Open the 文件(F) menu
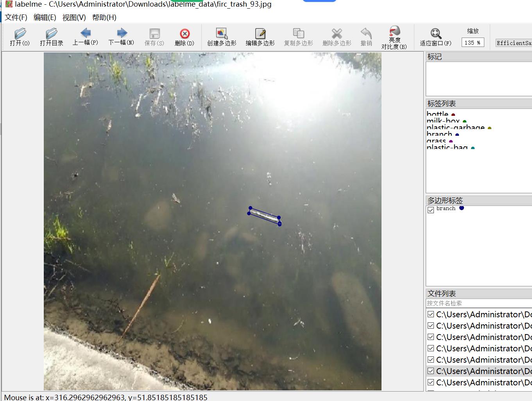Viewport: 532px width, 401px height. tap(16, 18)
